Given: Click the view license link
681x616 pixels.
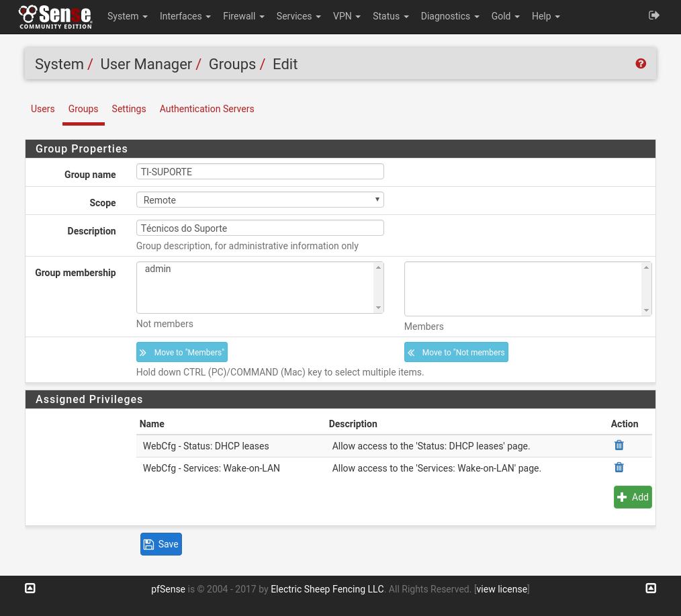Looking at the screenshot, I should (x=502, y=589).
